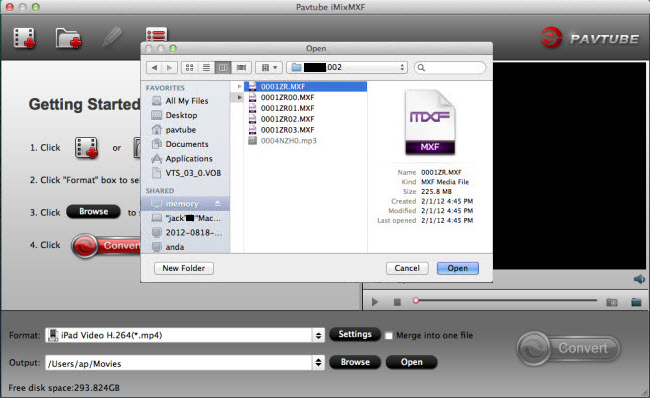
Task: Click highlighted arrow in second column row
Action: (x=239, y=97)
